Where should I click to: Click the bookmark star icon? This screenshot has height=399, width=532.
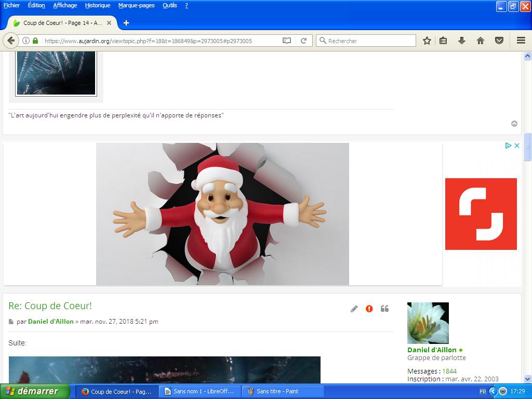(427, 41)
